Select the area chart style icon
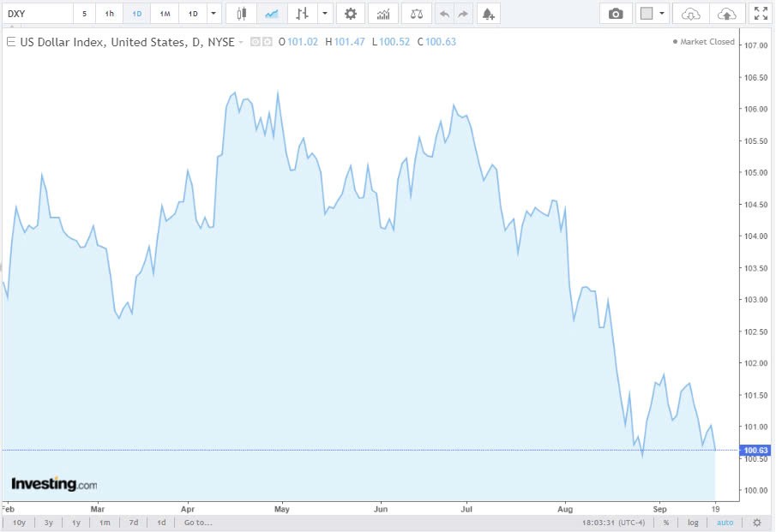The height and width of the screenshot is (532, 776). pos(274,13)
